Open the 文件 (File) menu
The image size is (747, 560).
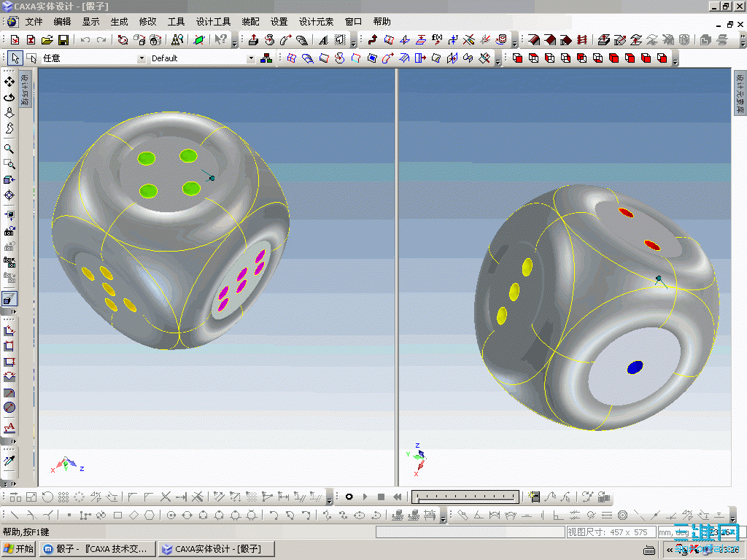pos(34,22)
